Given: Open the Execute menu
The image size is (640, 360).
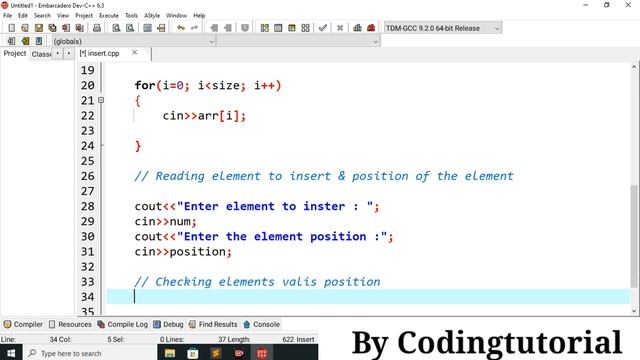Looking at the screenshot, I should (109, 16).
